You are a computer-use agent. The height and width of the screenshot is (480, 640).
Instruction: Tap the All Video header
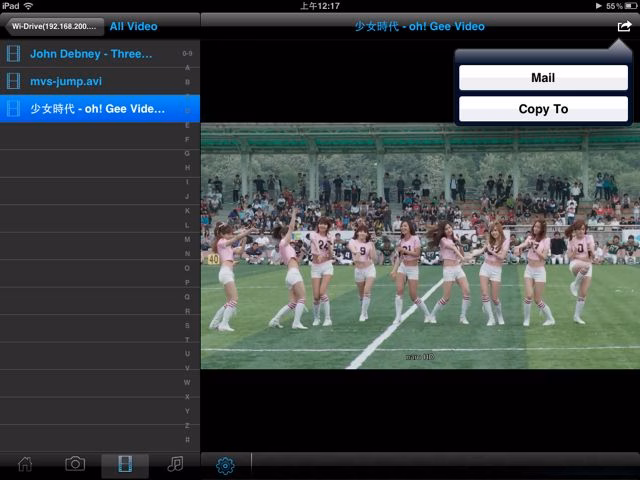[133, 27]
